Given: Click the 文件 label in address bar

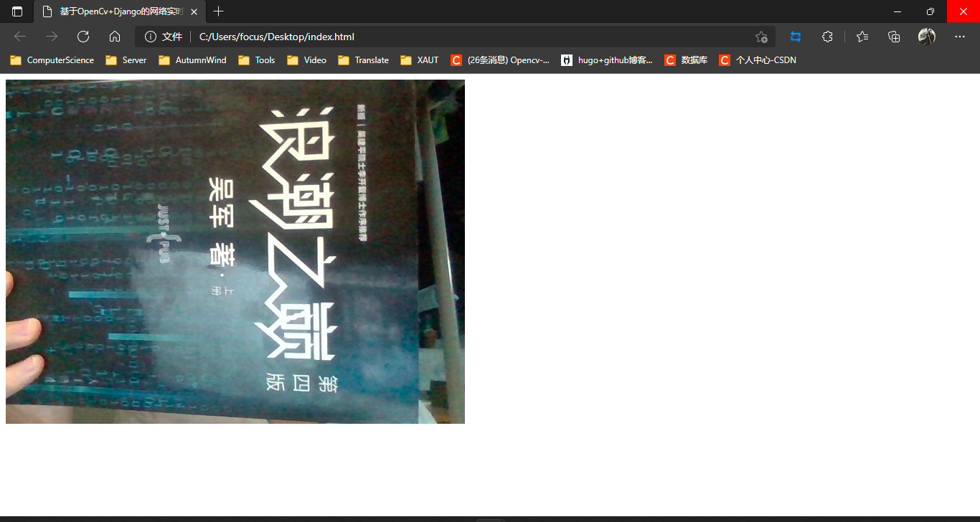Looking at the screenshot, I should [172, 37].
